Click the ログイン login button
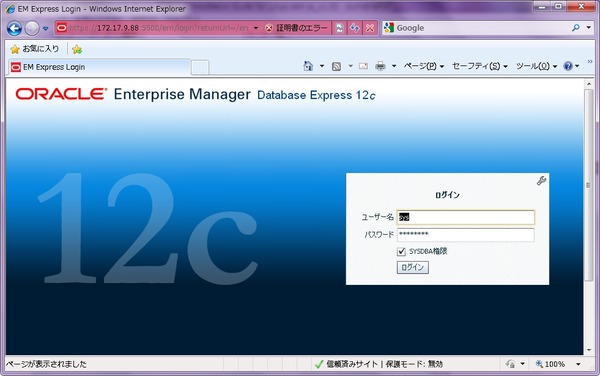600x376 pixels. [x=412, y=267]
